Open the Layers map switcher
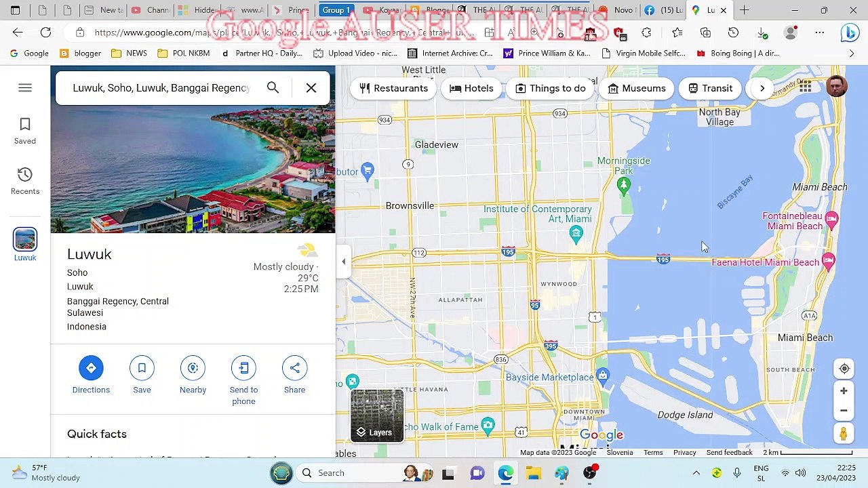The height and width of the screenshot is (488, 868). 377,415
